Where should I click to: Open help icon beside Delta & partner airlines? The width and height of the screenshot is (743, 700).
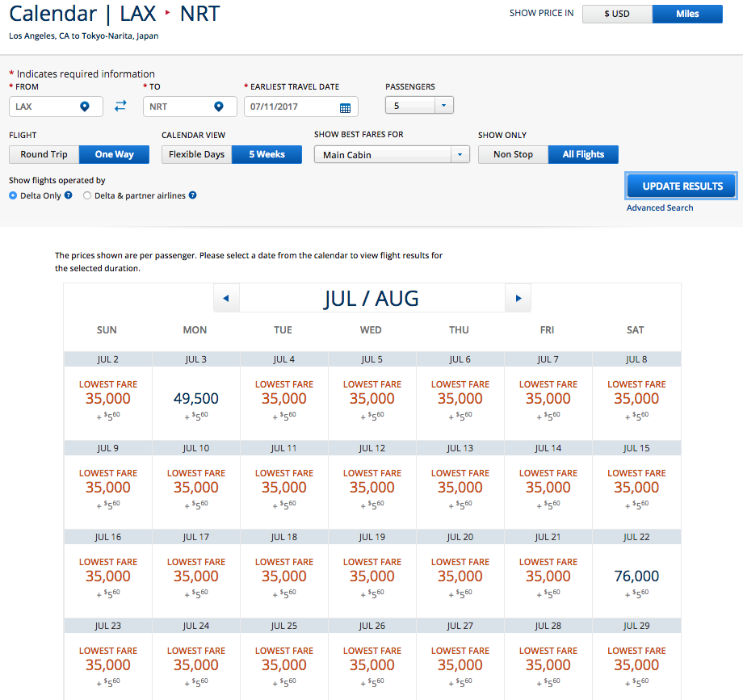click(193, 195)
